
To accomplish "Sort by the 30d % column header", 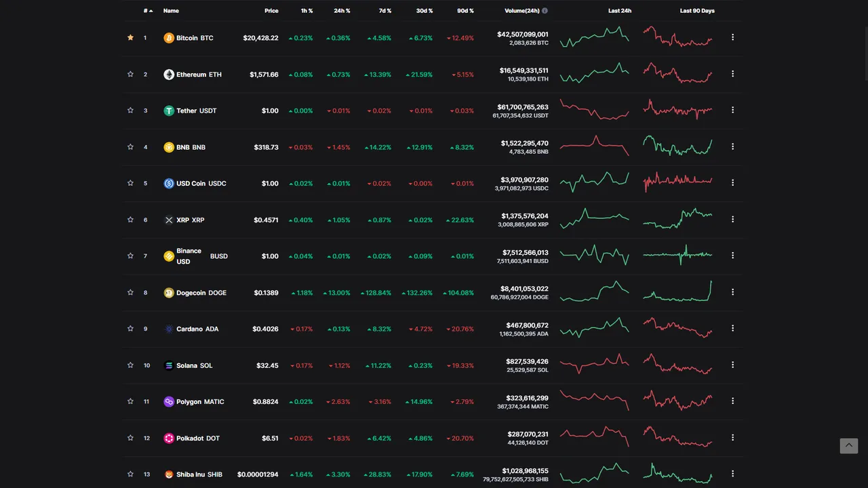I will pos(425,11).
